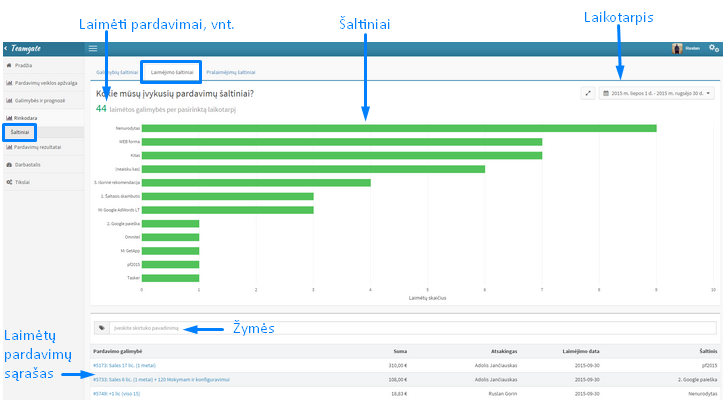726x403 pixels.
Task: Open deal #5173: Sales 17 lic. link
Action: pyautogui.click(x=125, y=365)
